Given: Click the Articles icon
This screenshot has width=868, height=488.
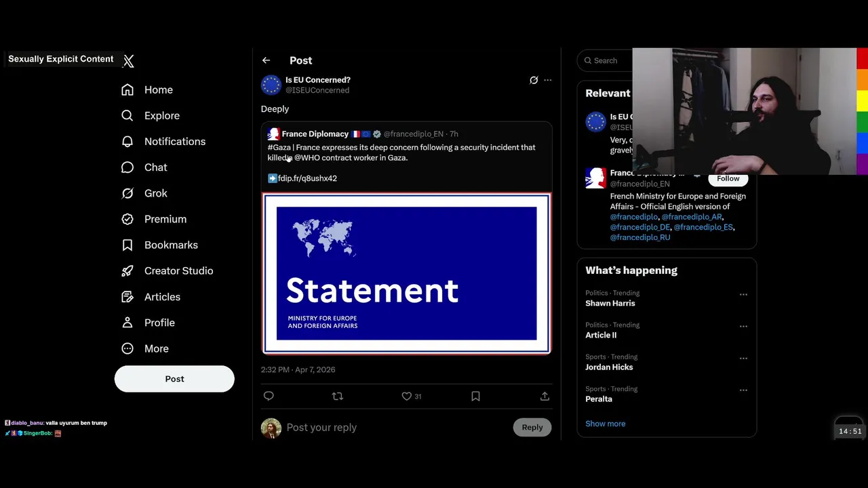Looking at the screenshot, I should coord(127,297).
